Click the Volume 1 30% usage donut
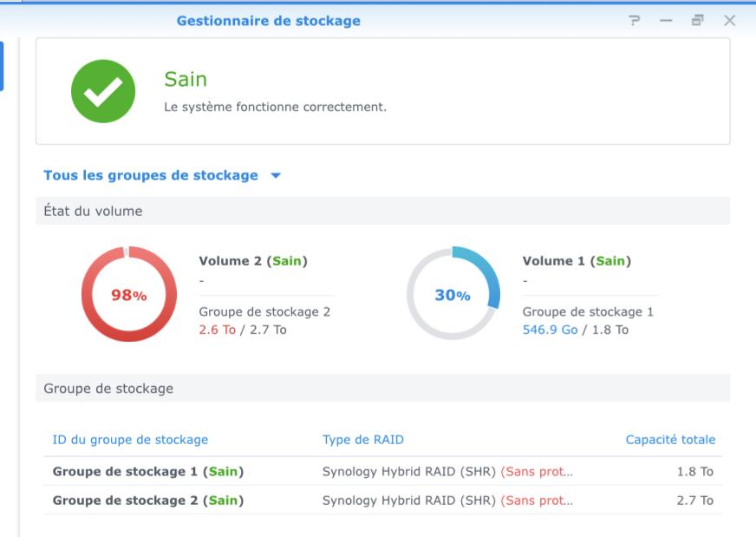 (453, 294)
